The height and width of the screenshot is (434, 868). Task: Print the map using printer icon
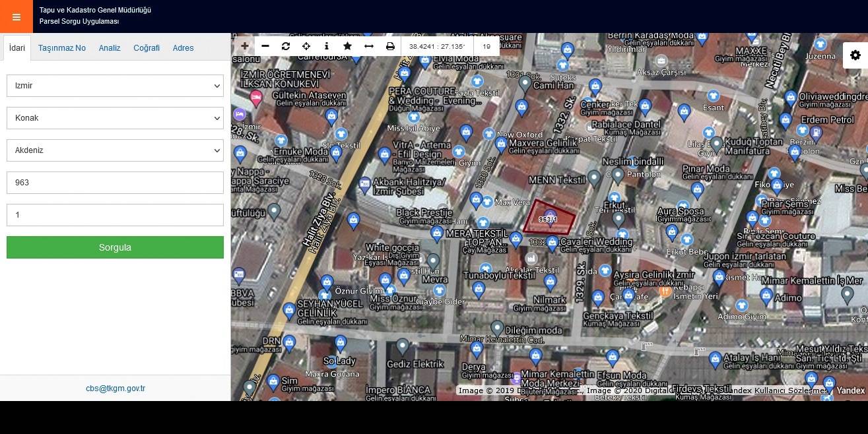(x=390, y=46)
